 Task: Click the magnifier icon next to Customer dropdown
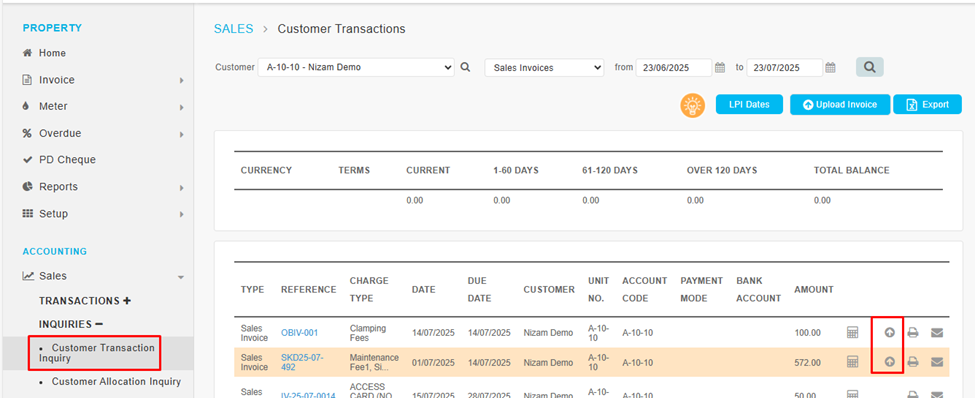pyautogui.click(x=465, y=67)
